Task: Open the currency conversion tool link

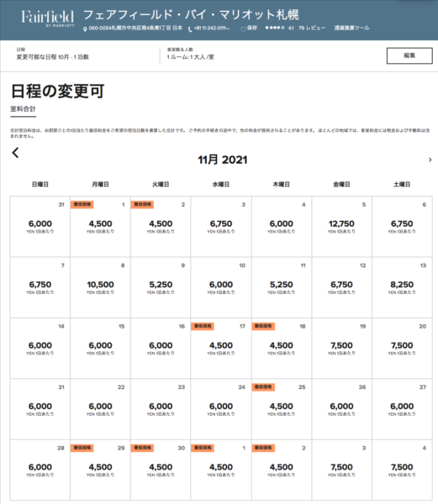Action: [x=351, y=28]
